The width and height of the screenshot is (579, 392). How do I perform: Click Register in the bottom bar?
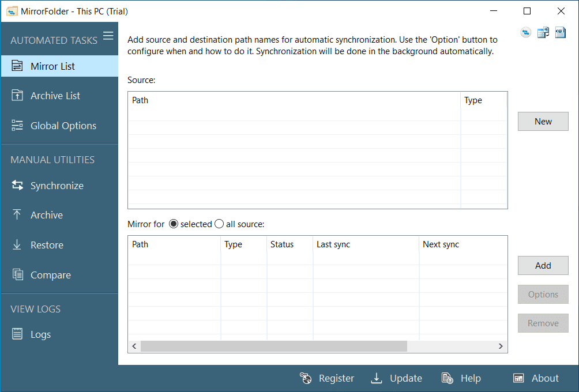click(327, 378)
